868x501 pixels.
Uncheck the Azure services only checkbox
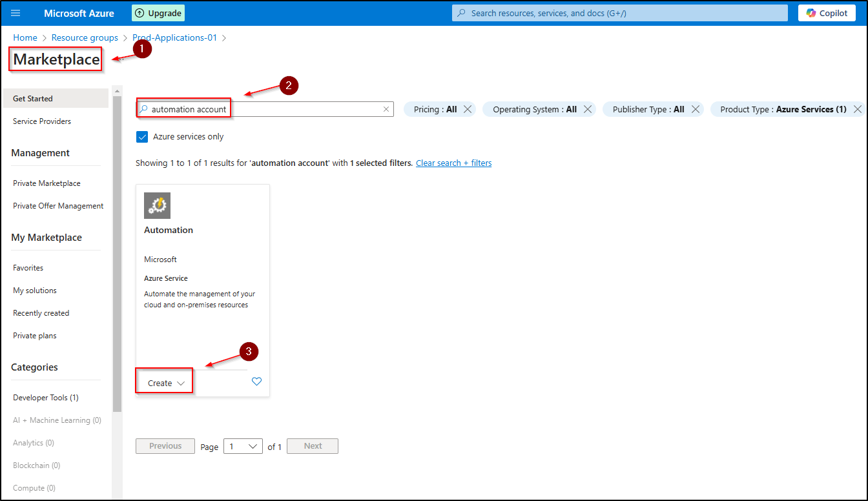(x=142, y=137)
